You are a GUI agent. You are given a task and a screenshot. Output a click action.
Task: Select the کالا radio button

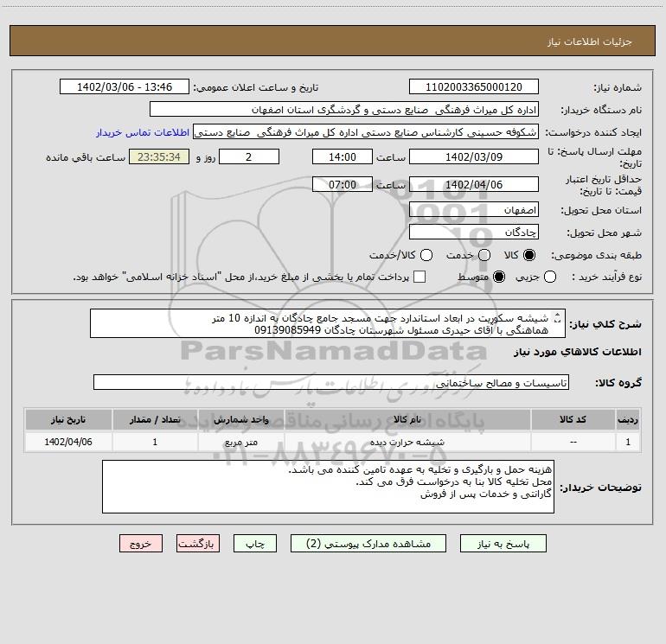click(529, 255)
